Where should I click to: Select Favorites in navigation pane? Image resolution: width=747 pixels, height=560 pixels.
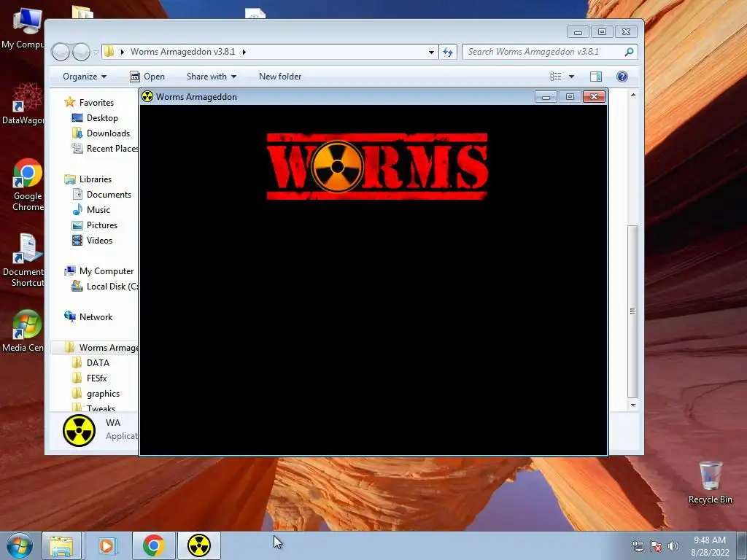(90, 102)
